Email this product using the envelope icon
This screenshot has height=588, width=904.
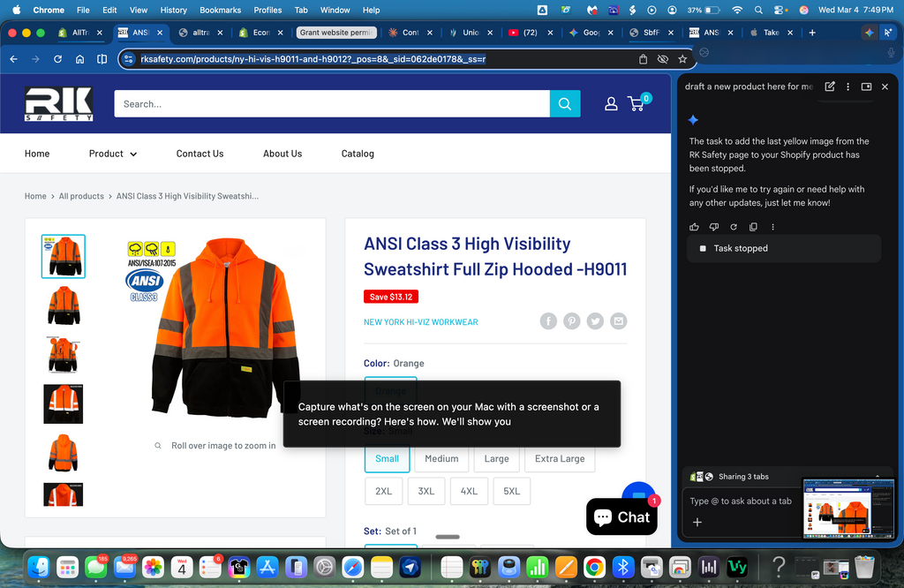pos(618,320)
